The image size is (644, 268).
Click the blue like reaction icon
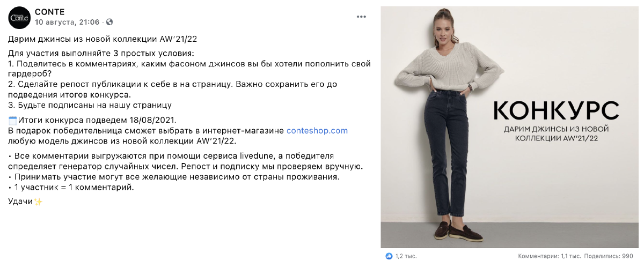pyautogui.click(x=389, y=256)
